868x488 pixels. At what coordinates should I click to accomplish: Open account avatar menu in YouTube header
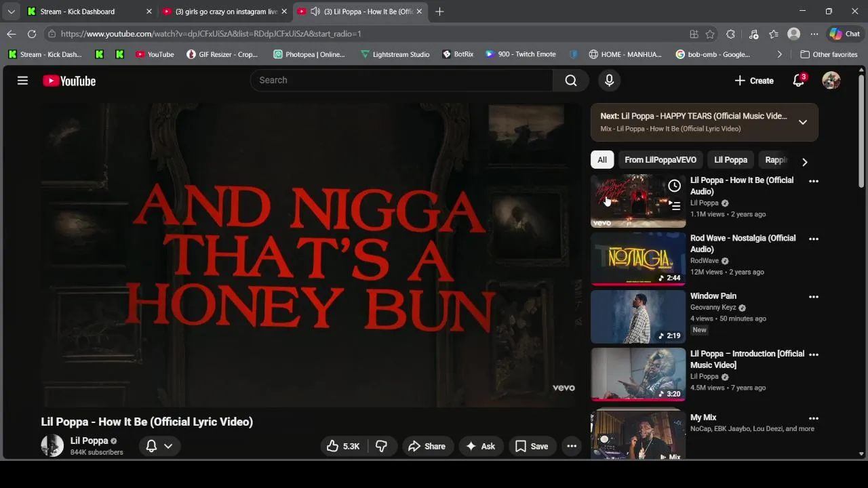[x=831, y=81]
